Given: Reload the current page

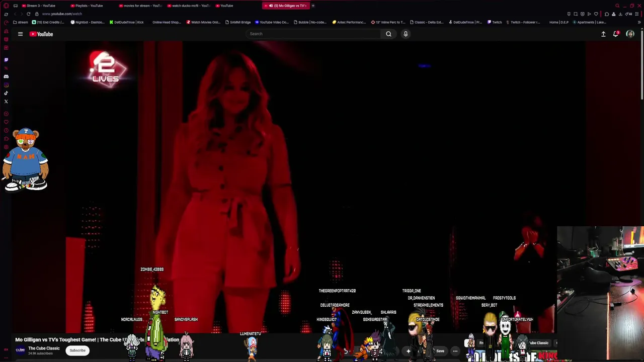Looking at the screenshot, I should click(29, 14).
